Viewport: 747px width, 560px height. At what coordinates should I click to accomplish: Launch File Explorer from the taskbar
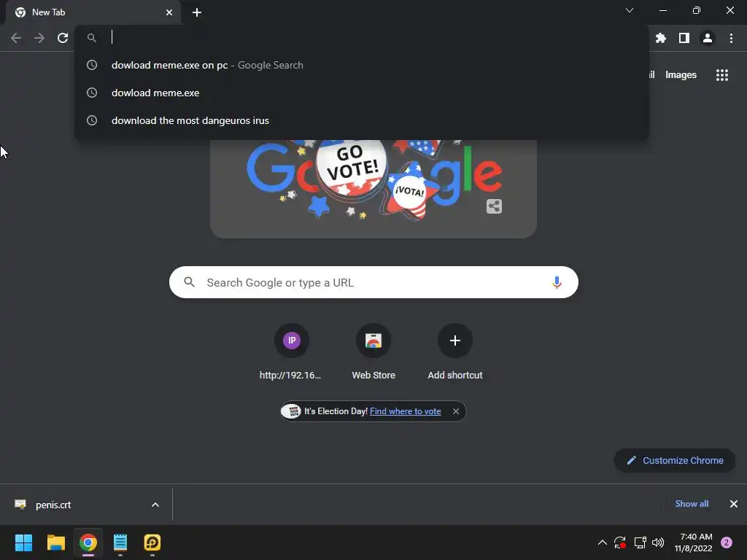point(55,542)
